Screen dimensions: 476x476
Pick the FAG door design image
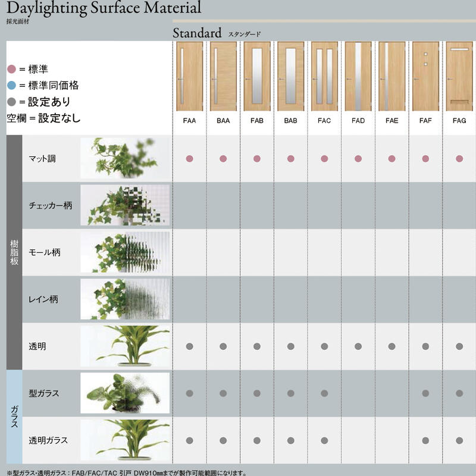point(459,76)
